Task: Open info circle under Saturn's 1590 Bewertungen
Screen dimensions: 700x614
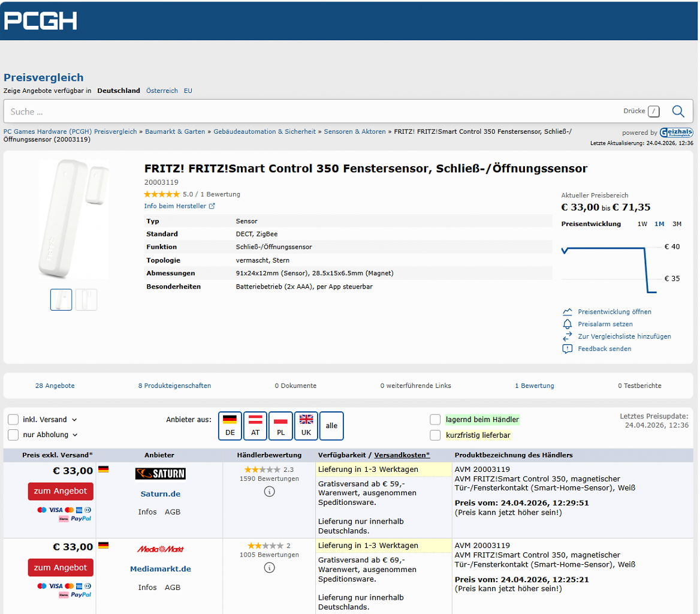Action: pyautogui.click(x=269, y=492)
